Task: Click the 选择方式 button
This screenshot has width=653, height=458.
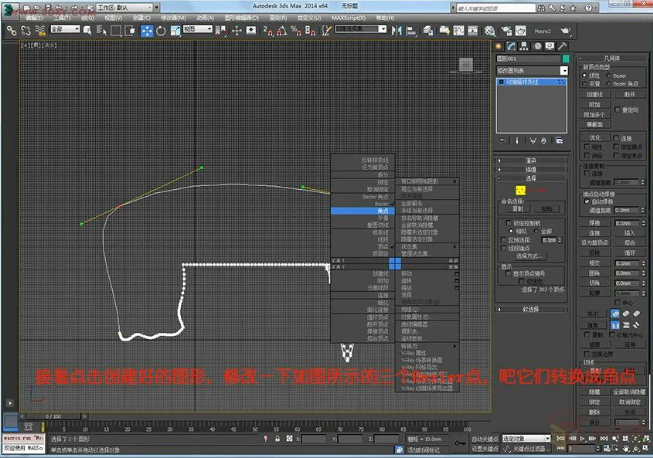Action: pyautogui.click(x=527, y=256)
